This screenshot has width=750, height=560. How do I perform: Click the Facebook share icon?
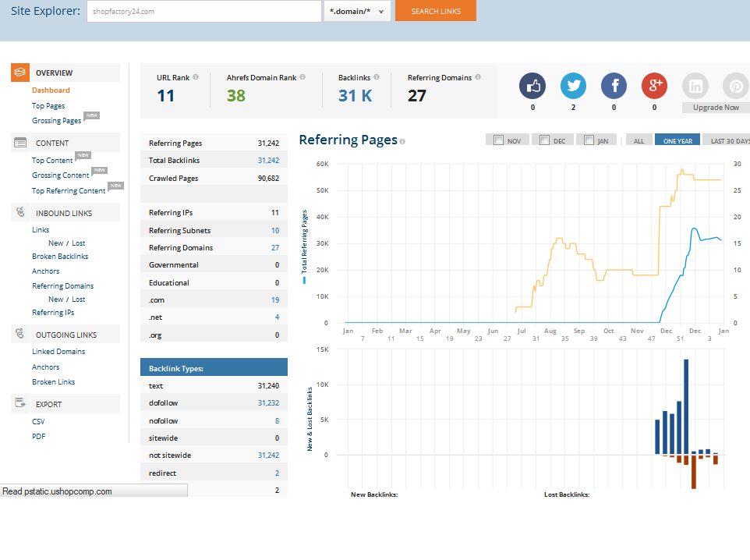(x=614, y=86)
